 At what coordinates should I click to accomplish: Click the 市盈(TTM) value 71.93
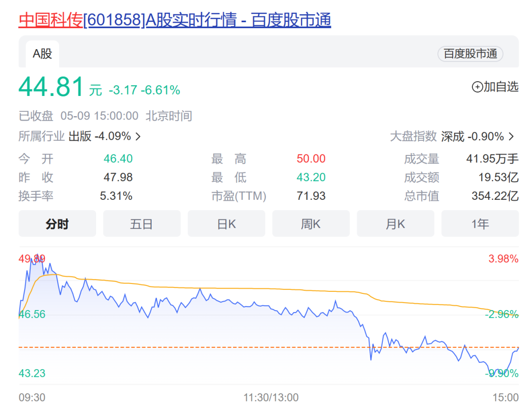[311, 196]
